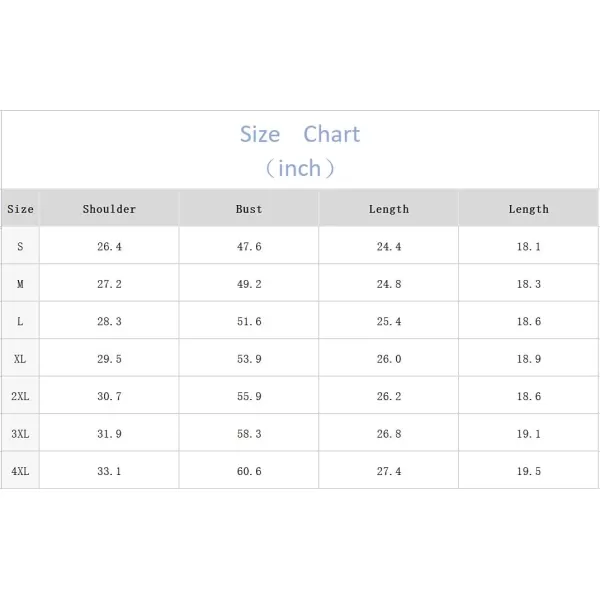The image size is (600, 600).
Task: Select the Bust column header
Action: point(249,209)
